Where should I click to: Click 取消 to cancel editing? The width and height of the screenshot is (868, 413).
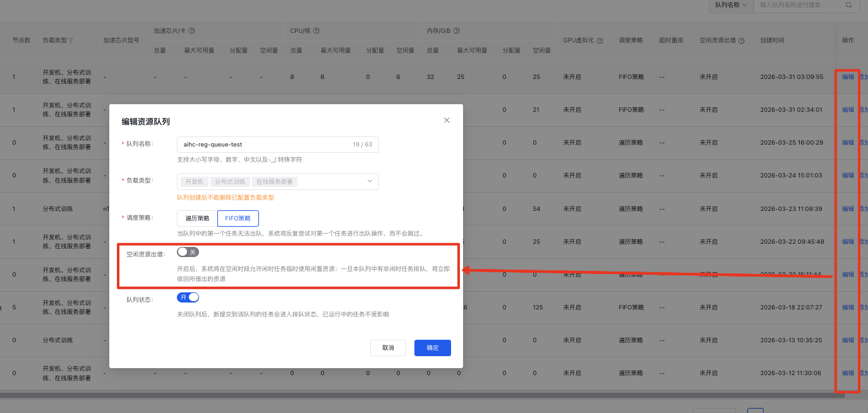click(x=388, y=348)
